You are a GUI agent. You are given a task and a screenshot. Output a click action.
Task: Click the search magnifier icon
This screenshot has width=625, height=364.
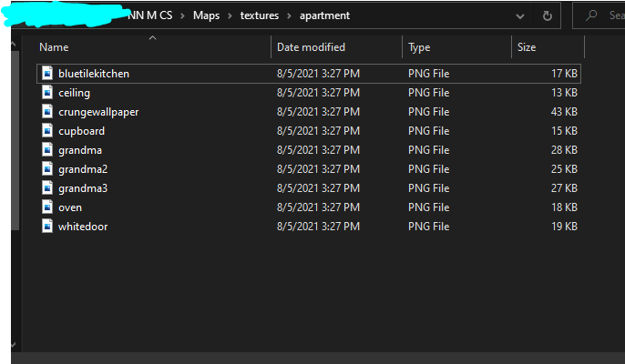pyautogui.click(x=592, y=15)
